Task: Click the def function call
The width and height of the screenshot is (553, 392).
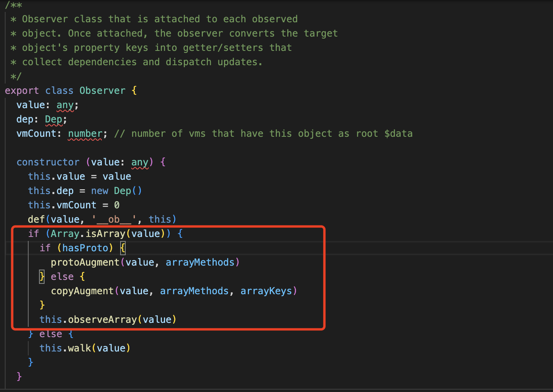Action: click(x=36, y=219)
